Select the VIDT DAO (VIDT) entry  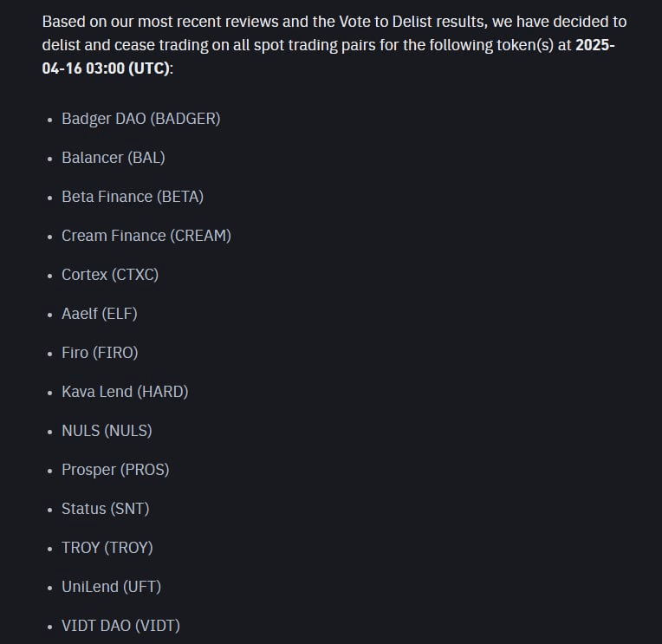(120, 626)
